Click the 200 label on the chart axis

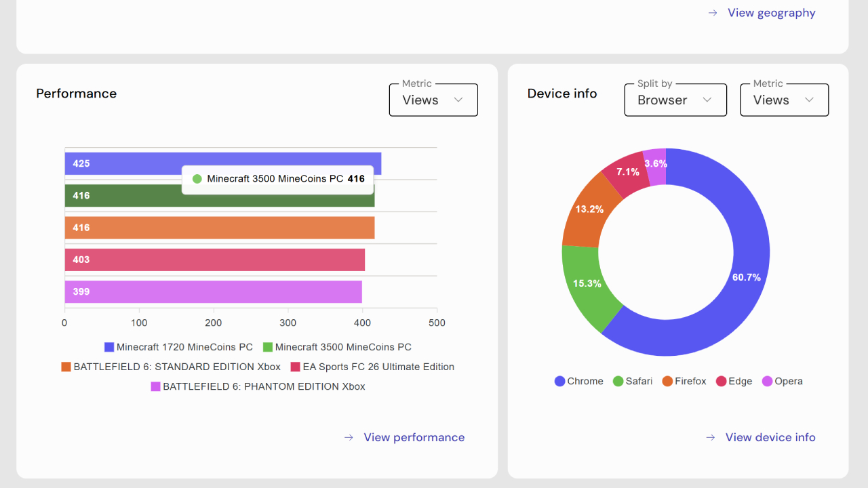pos(214,323)
